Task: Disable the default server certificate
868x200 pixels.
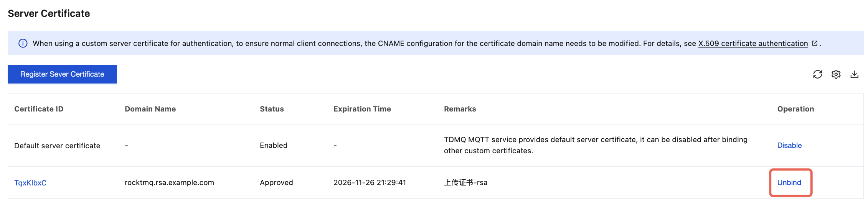Action: point(789,145)
